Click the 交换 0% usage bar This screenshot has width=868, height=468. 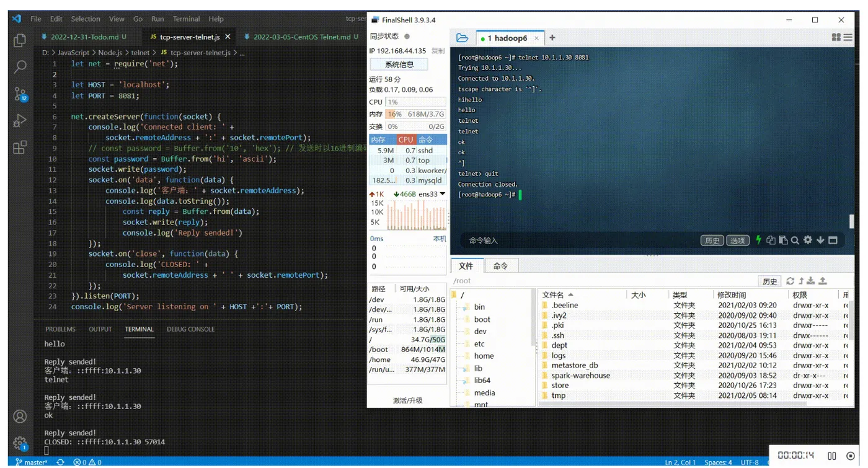click(415, 126)
